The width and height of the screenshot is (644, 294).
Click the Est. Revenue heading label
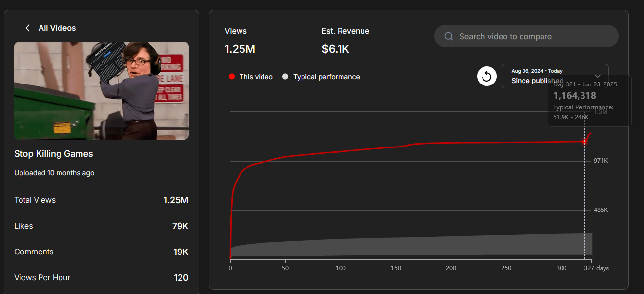(x=345, y=31)
